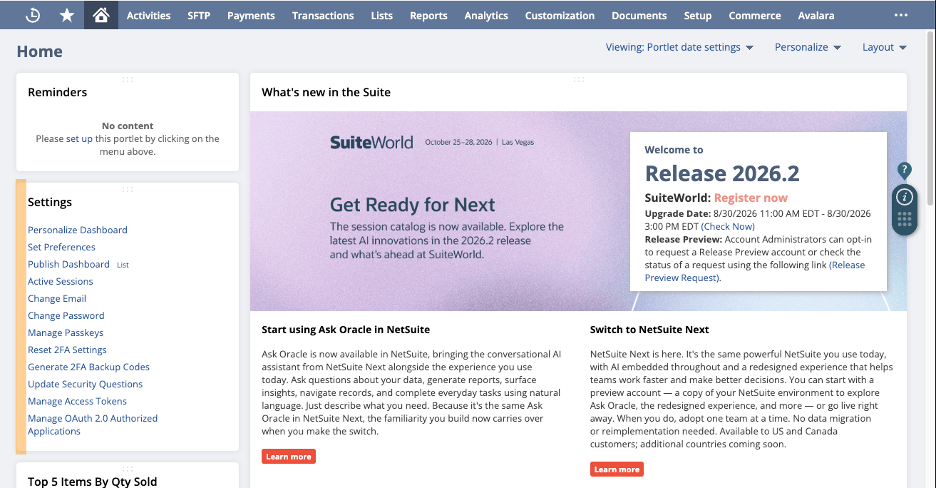The image size is (936, 488).
Task: Open the Reports menu
Action: [429, 16]
